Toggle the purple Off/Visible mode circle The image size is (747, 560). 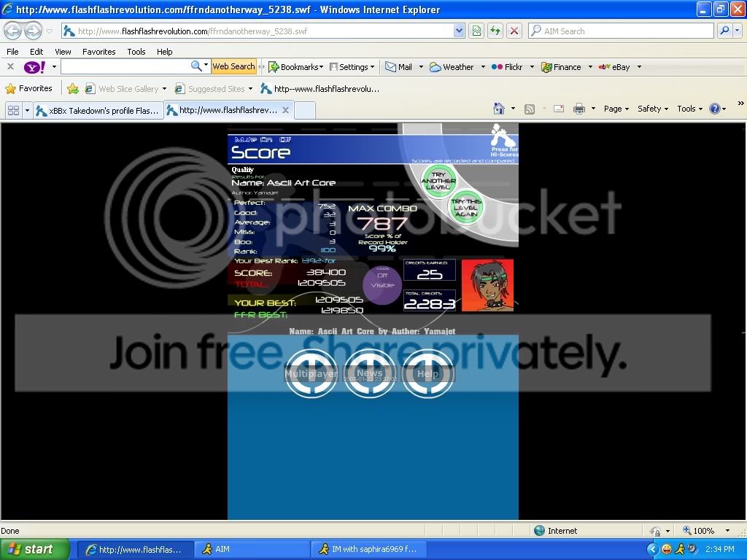pos(382,284)
